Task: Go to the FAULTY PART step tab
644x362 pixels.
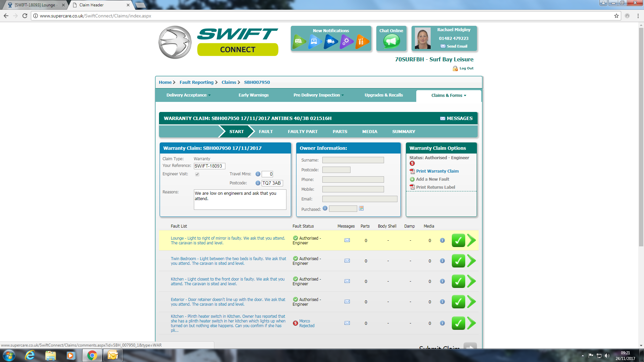Action: point(303,132)
